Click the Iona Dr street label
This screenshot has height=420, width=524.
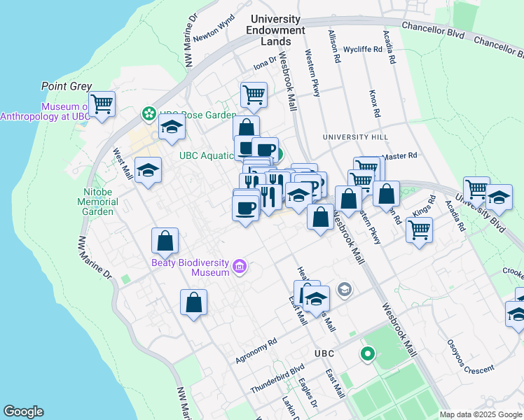point(265,63)
